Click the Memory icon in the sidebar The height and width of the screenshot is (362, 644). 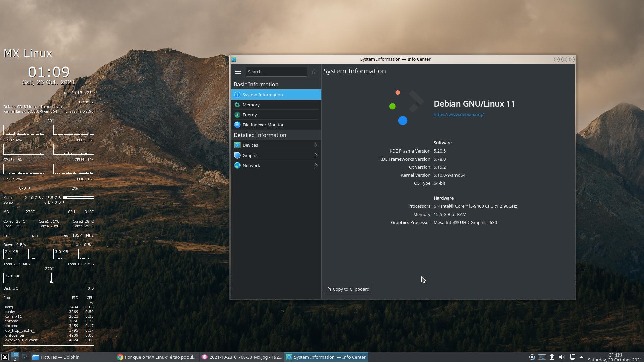[x=237, y=105]
